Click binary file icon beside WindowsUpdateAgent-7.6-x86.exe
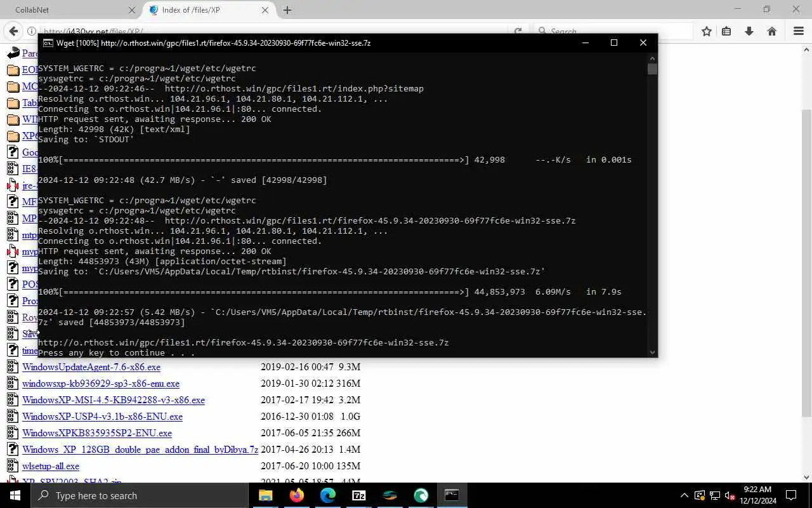Viewport: 812px width, 508px height. [13, 366]
